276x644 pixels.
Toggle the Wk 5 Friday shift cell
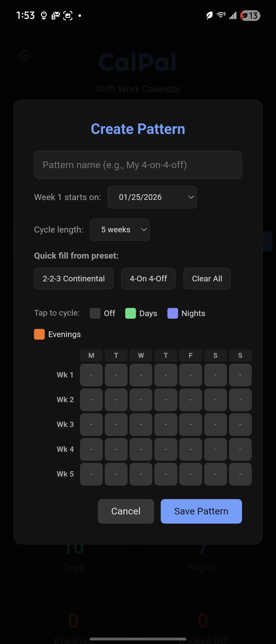(191, 474)
